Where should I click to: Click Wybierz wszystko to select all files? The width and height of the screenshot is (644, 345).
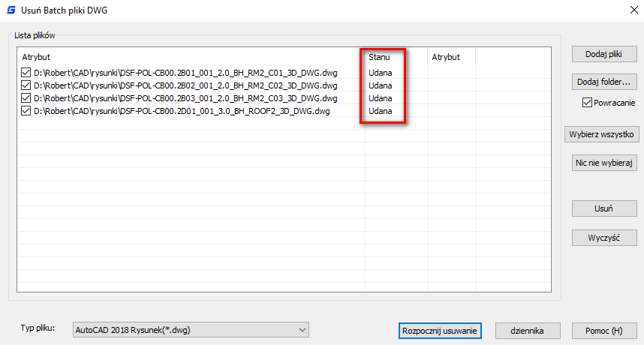point(604,135)
